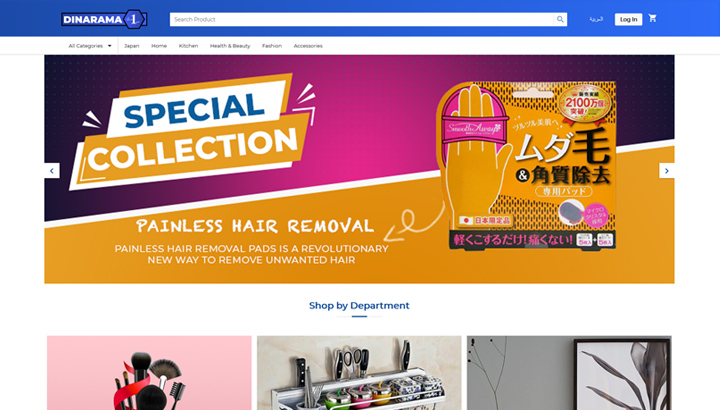
Task: Open the framed wall art department thumbnail
Action: point(569,373)
